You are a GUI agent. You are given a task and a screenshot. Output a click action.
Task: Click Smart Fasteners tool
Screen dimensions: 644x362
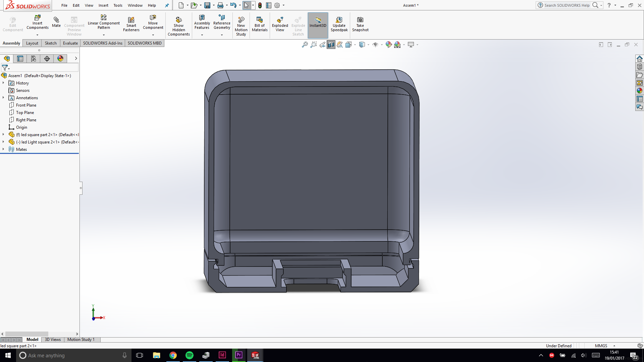[x=131, y=24]
